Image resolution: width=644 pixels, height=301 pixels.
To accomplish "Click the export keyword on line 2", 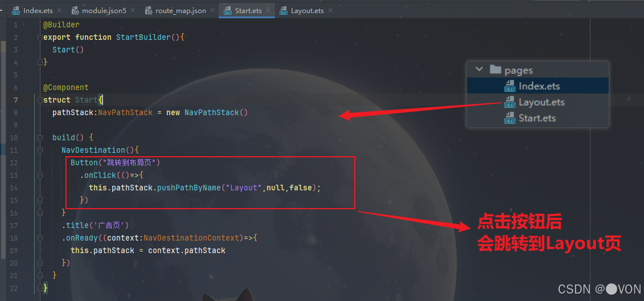I will (x=57, y=37).
